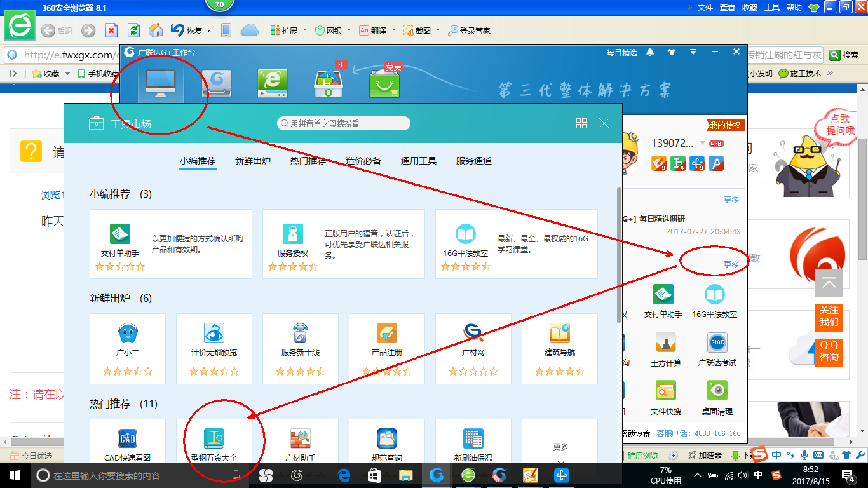Click the tool market search field
This screenshot has height=488, width=868.
tap(344, 123)
